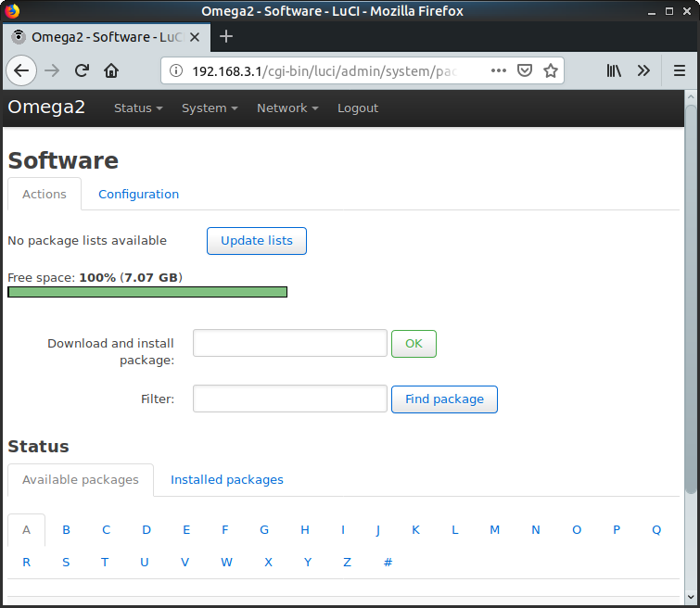Save page to Pocket icon
The width and height of the screenshot is (700, 608).
pyautogui.click(x=525, y=70)
